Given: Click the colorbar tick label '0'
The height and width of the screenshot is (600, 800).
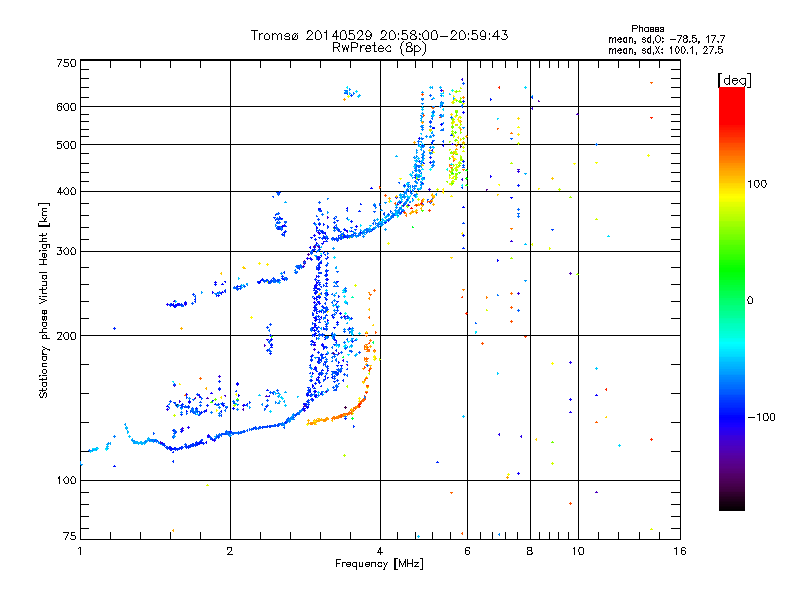Looking at the screenshot, I should [750, 300].
